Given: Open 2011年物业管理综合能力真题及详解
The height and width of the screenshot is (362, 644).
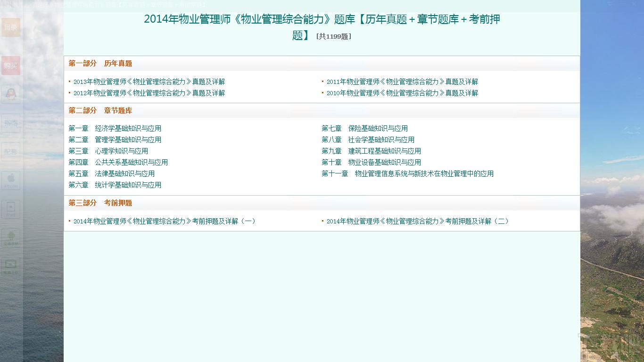Looking at the screenshot, I should coord(402,81).
